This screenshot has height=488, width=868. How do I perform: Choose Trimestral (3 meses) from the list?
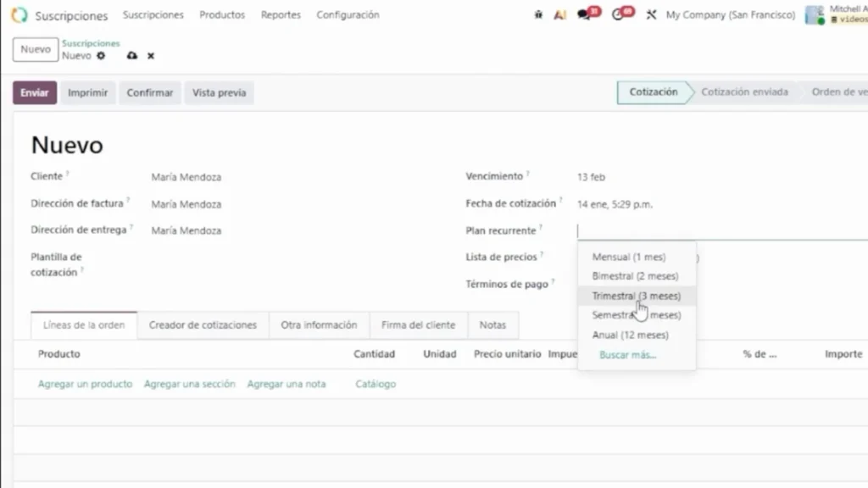point(636,296)
